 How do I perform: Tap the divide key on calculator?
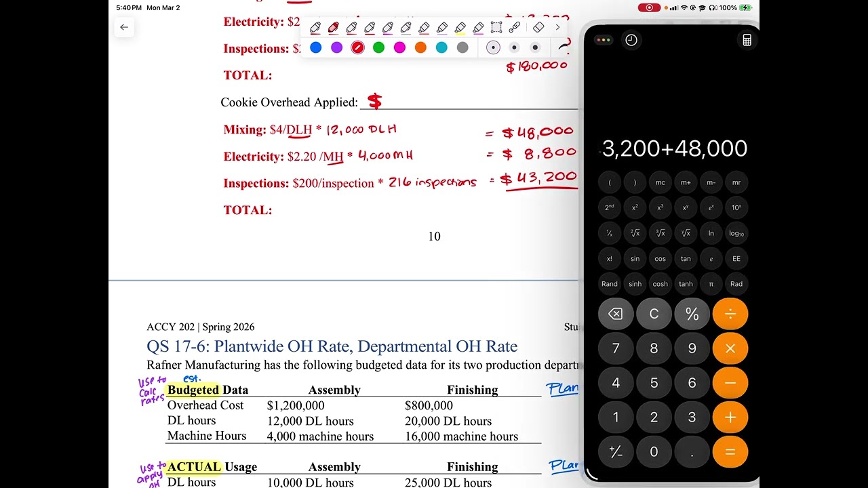[730, 314]
